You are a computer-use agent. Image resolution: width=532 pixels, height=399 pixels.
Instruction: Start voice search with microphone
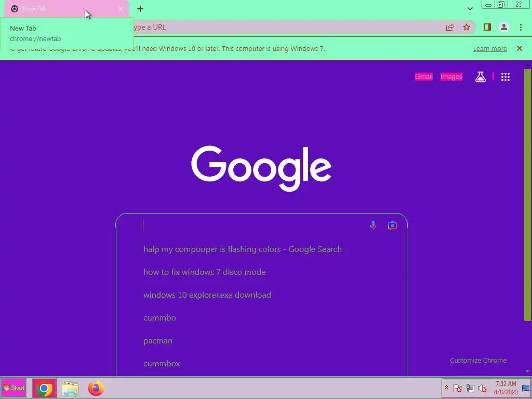(373, 225)
